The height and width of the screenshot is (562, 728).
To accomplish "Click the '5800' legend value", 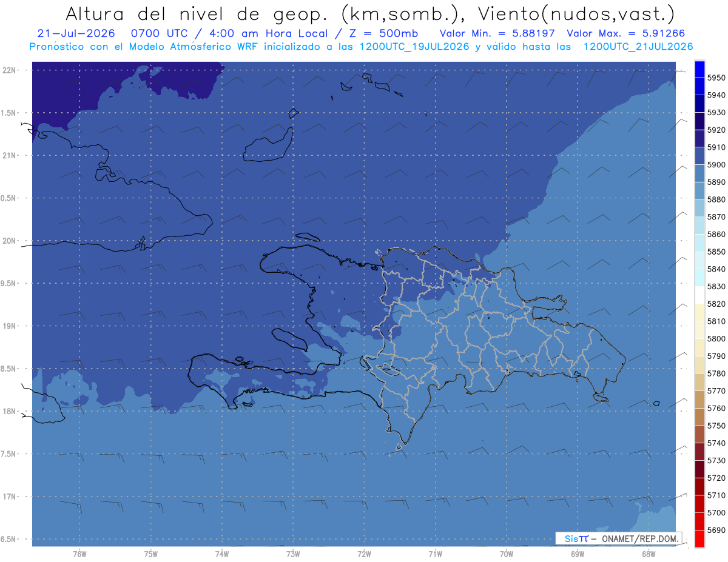I will tap(716, 338).
